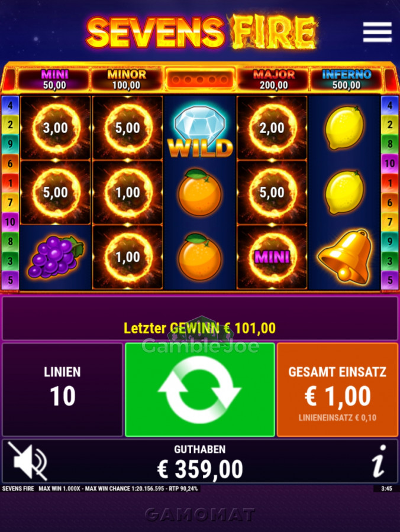400x532 pixels.
Task: Unmute the sound speaker icon
Action: point(28,460)
